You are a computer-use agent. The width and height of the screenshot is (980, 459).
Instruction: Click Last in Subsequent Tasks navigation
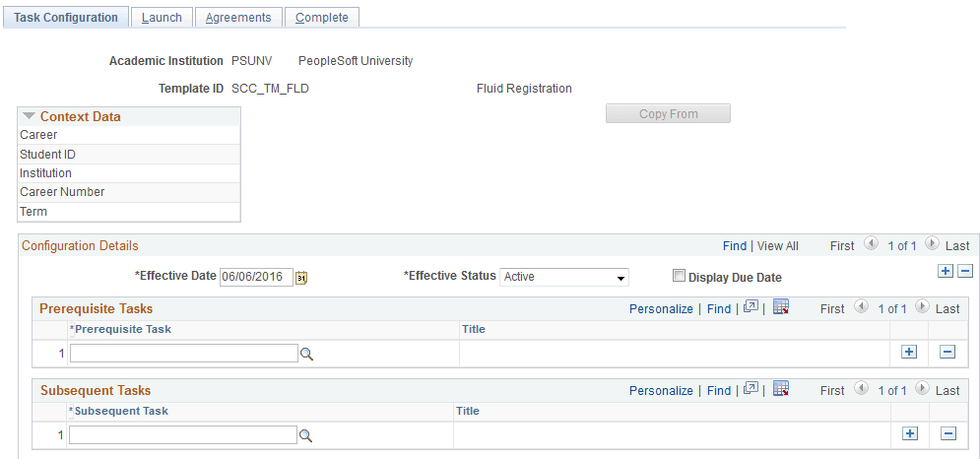click(947, 391)
